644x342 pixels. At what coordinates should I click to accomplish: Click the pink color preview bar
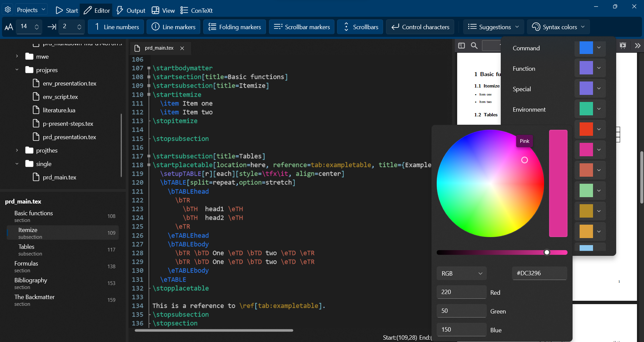click(x=558, y=183)
